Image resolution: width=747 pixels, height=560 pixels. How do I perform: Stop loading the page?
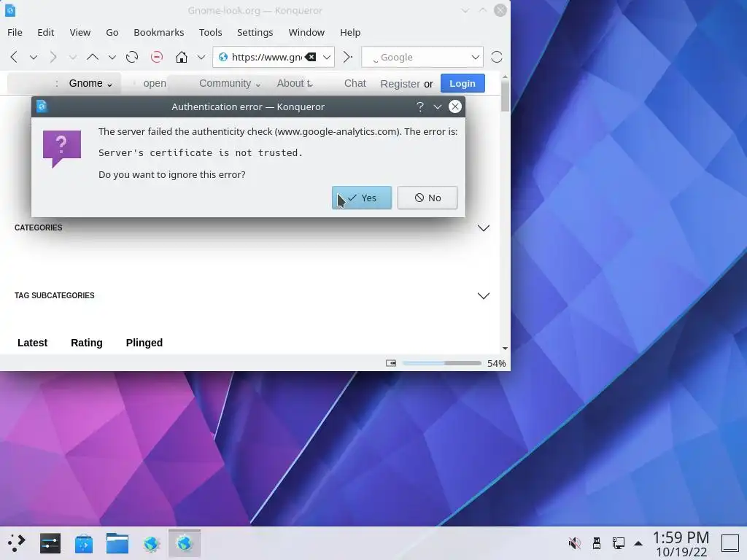click(156, 57)
